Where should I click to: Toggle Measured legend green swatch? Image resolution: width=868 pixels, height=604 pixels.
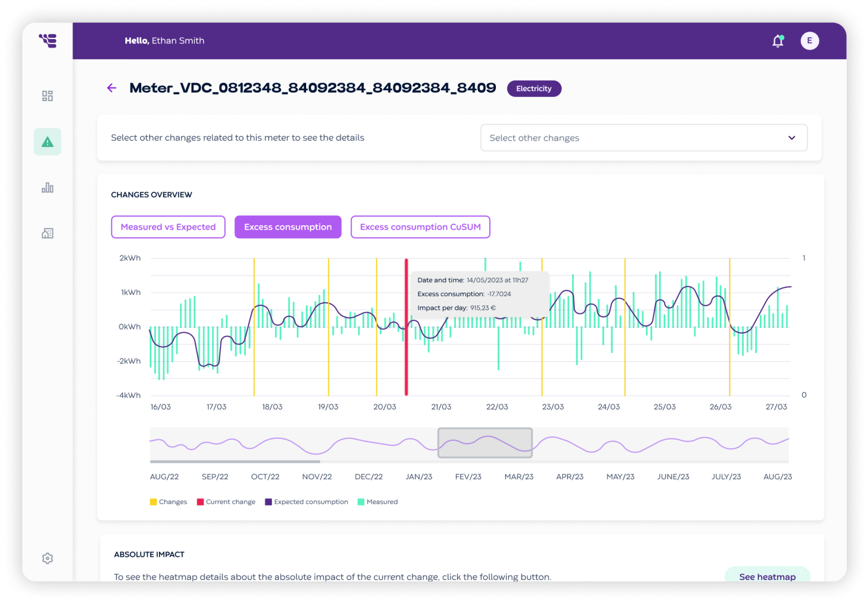(x=361, y=502)
